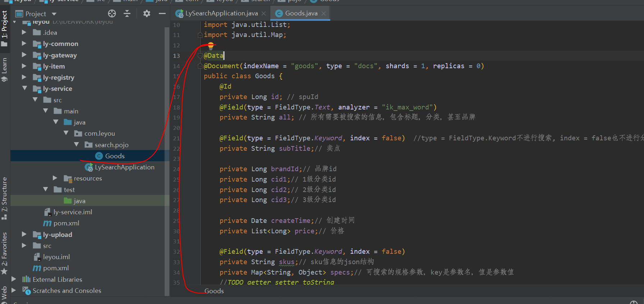This screenshot has height=304, width=644.
Task: Expand the resources folder
Action: pos(55,178)
